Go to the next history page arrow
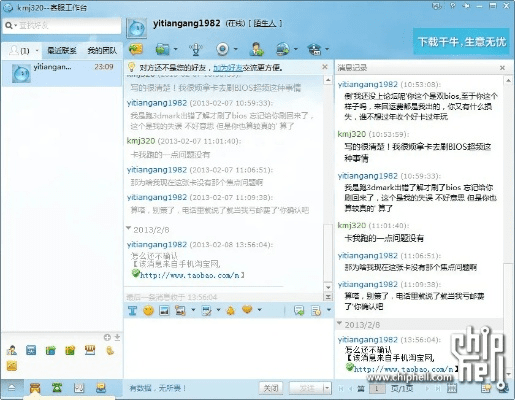Screen dimensions: 515x400 click(x=427, y=388)
